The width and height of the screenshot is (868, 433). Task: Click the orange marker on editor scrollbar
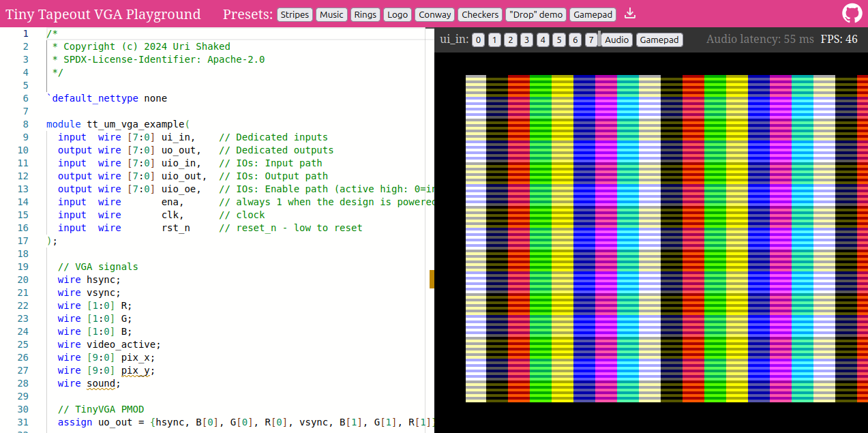coord(432,279)
